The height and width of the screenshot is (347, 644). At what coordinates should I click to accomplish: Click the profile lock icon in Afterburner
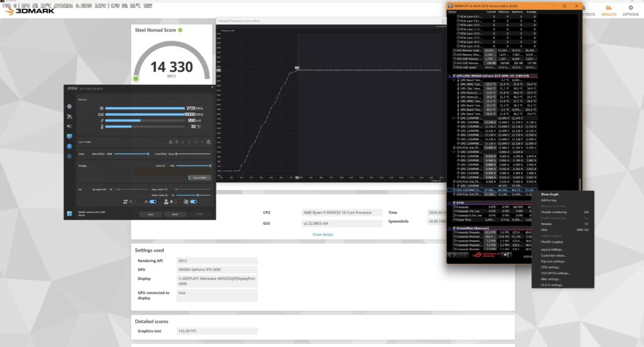point(208,142)
